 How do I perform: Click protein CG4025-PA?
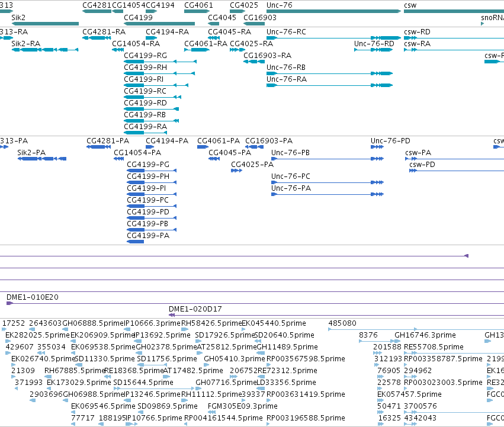click(236, 171)
